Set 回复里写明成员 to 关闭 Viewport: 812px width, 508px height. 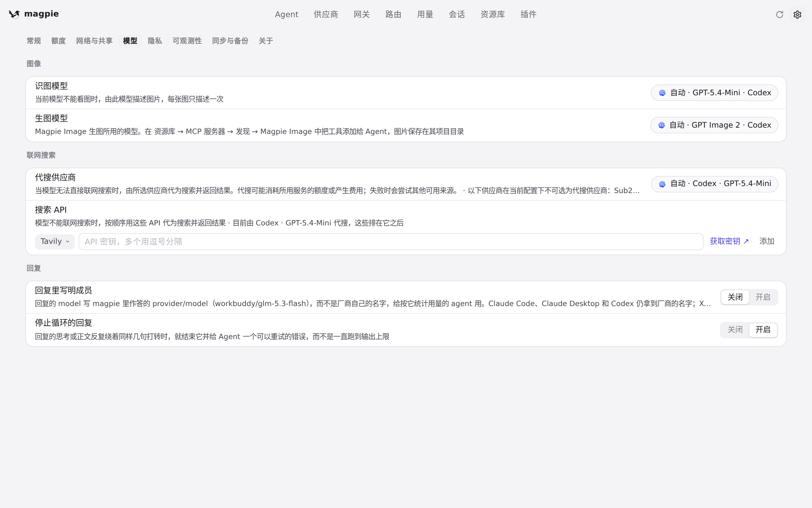pyautogui.click(x=735, y=297)
